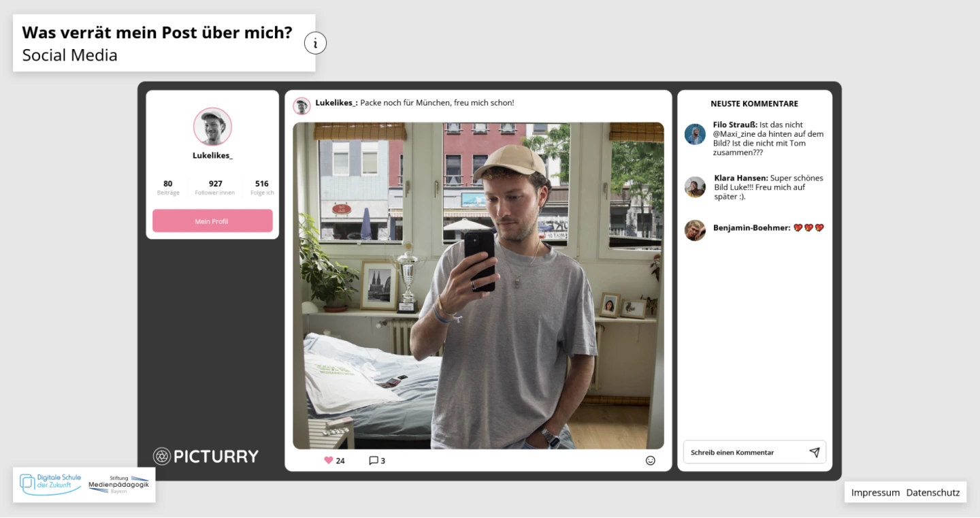The image size is (980, 518).
Task: Click Klara Hansen's comment avatar
Action: click(x=695, y=187)
